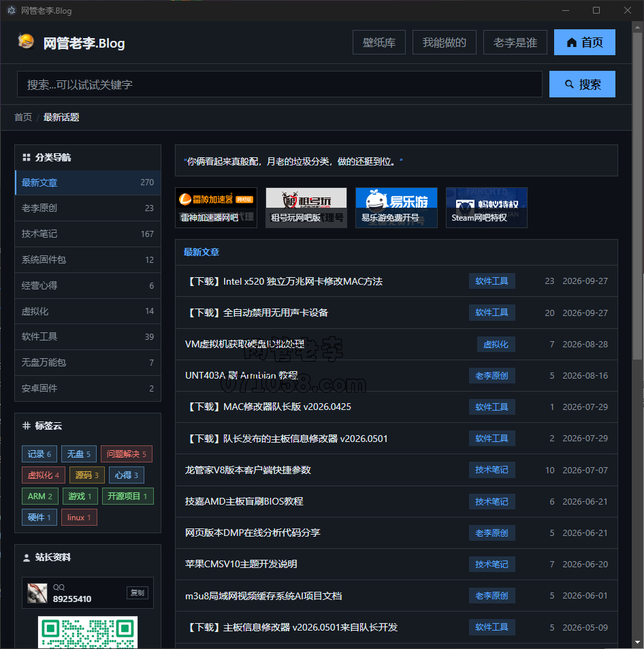Click the 记录 tag in tag cloud

(39, 454)
